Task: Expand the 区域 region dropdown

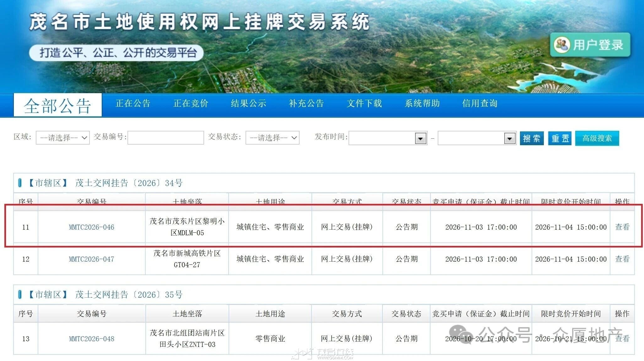Action: [x=63, y=138]
